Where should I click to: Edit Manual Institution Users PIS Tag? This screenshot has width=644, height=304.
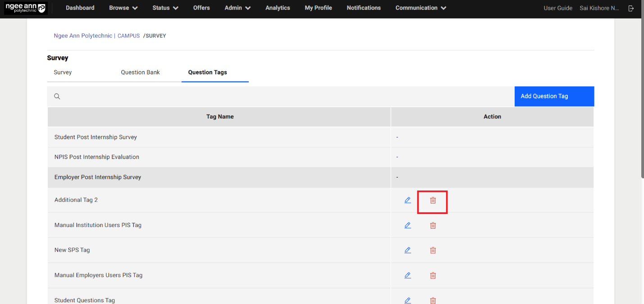(x=407, y=225)
